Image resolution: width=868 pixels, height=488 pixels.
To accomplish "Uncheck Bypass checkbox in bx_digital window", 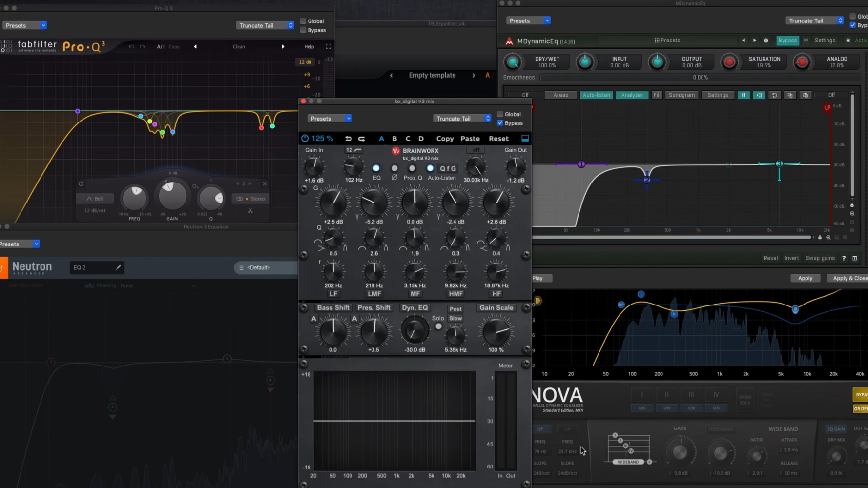I will click(500, 123).
